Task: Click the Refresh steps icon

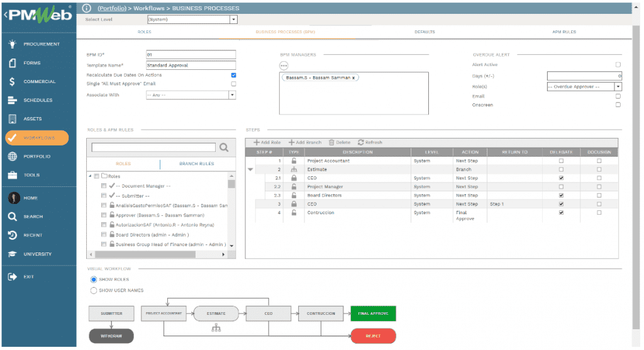Action: [360, 142]
